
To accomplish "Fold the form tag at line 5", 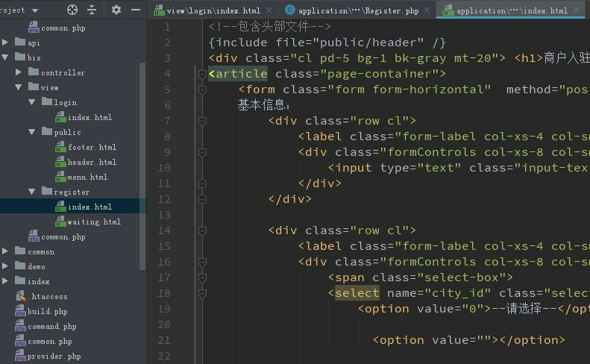I will tap(202, 90).
